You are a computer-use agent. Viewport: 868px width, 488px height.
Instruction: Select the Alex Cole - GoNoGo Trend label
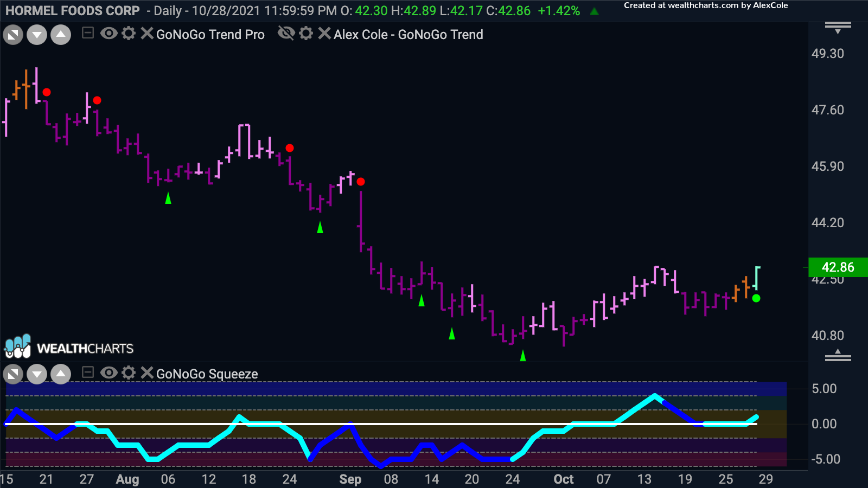pos(408,34)
